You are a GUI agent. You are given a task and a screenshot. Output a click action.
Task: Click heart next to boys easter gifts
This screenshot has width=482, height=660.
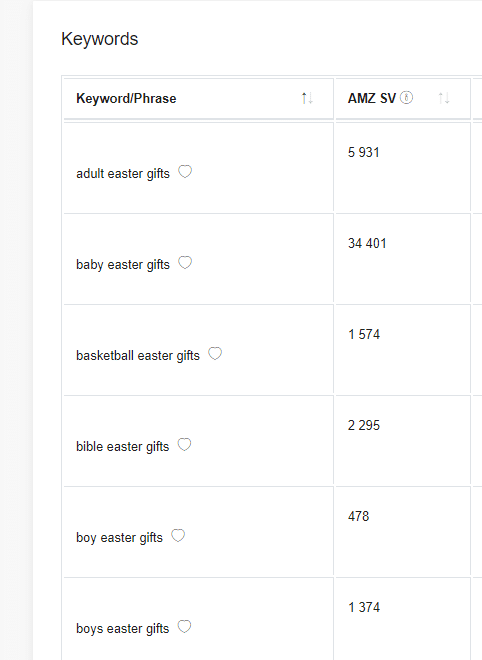[x=184, y=626]
